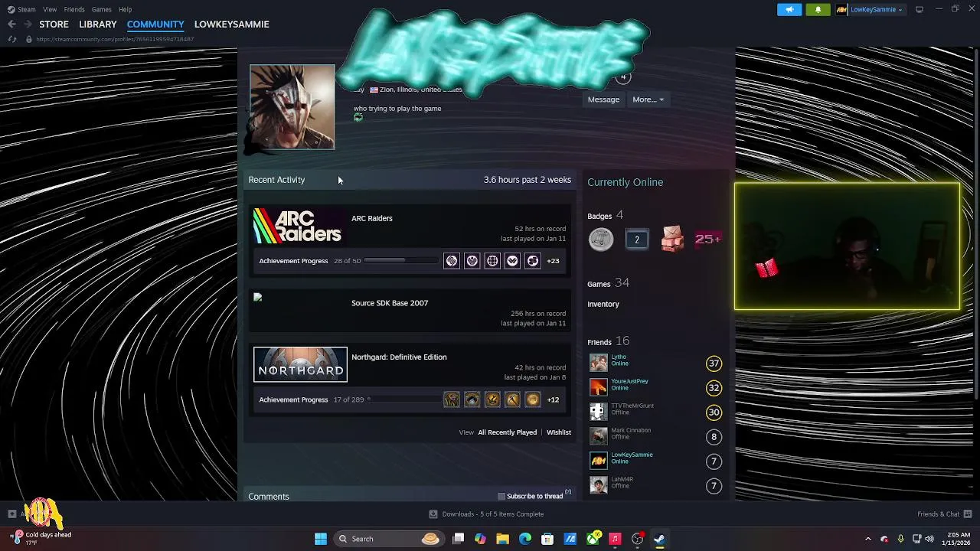Expand the More... profile dropdown

[x=648, y=99]
